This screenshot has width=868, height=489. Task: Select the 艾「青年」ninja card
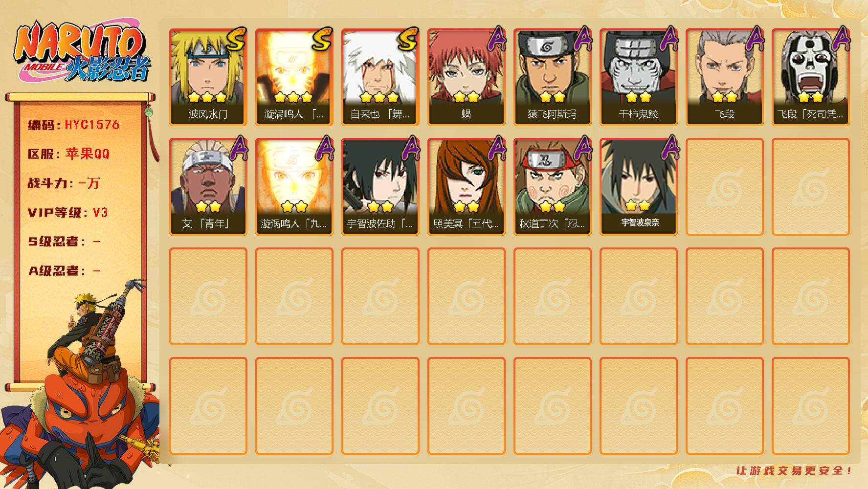click(208, 187)
